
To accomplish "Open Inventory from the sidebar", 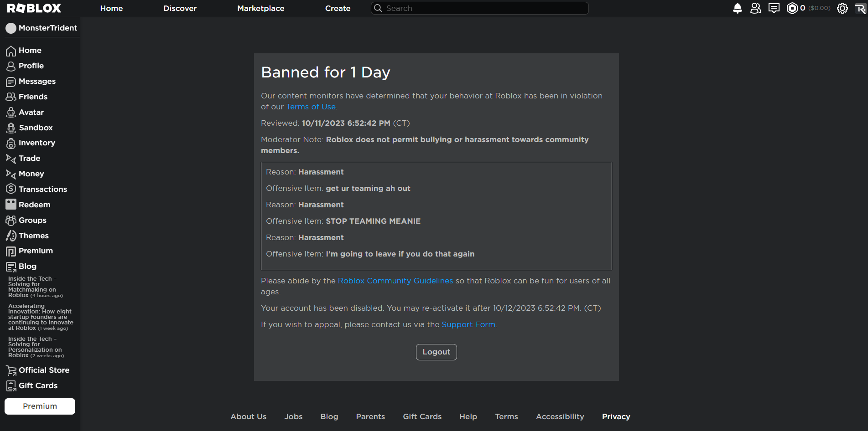I will tap(36, 143).
